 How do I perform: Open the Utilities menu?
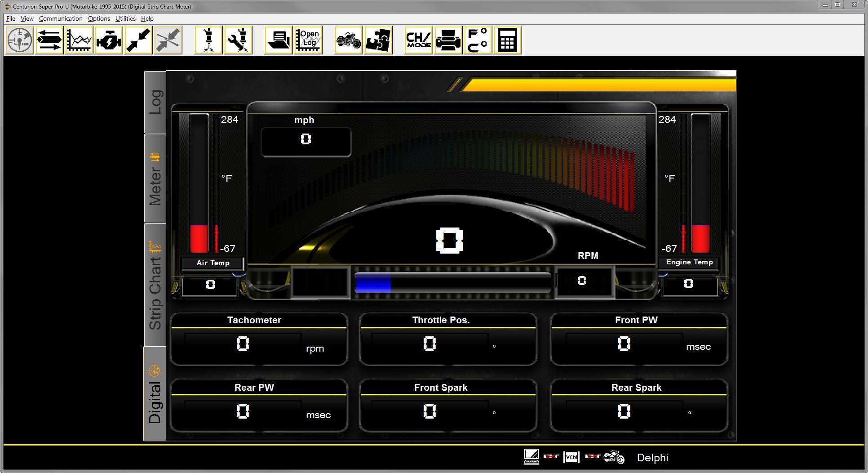(x=125, y=18)
